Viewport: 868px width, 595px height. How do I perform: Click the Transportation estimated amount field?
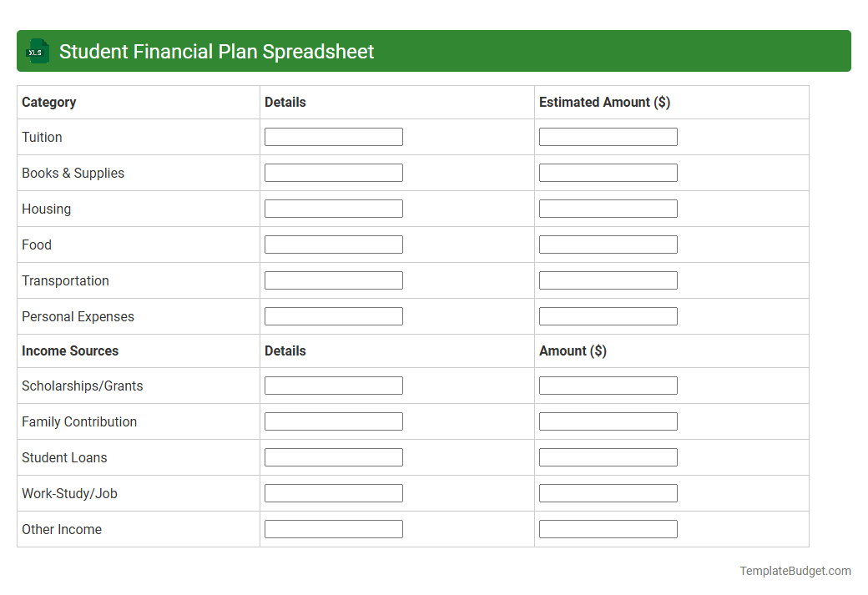(608, 280)
